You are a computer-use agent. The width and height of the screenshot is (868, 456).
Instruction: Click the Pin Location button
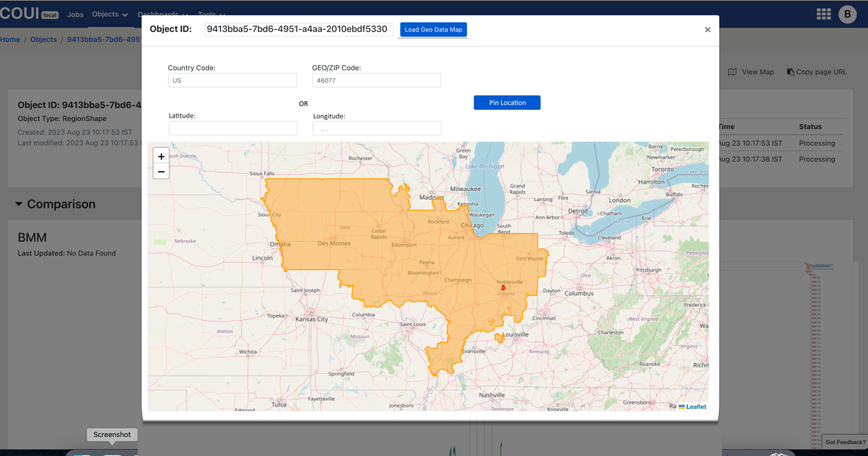click(507, 103)
